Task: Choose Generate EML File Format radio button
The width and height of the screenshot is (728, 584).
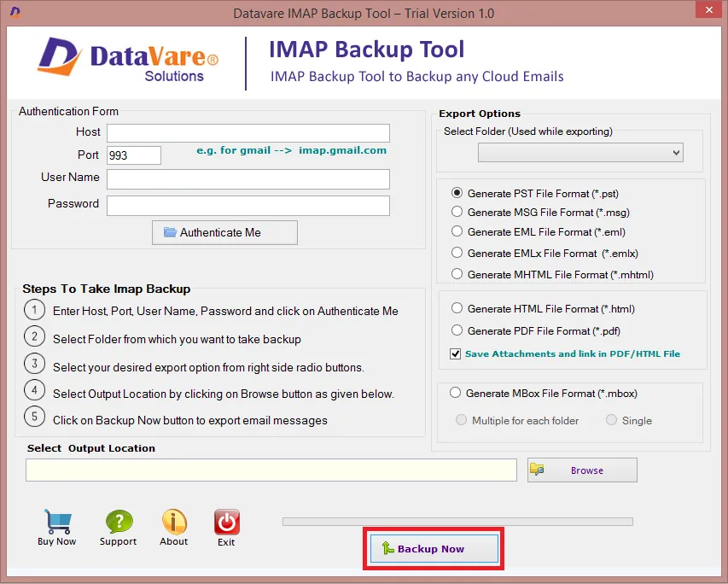Action: (x=457, y=231)
